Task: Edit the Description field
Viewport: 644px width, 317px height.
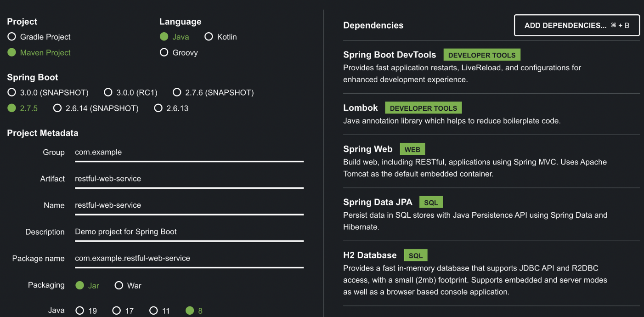Action: pyautogui.click(x=189, y=232)
